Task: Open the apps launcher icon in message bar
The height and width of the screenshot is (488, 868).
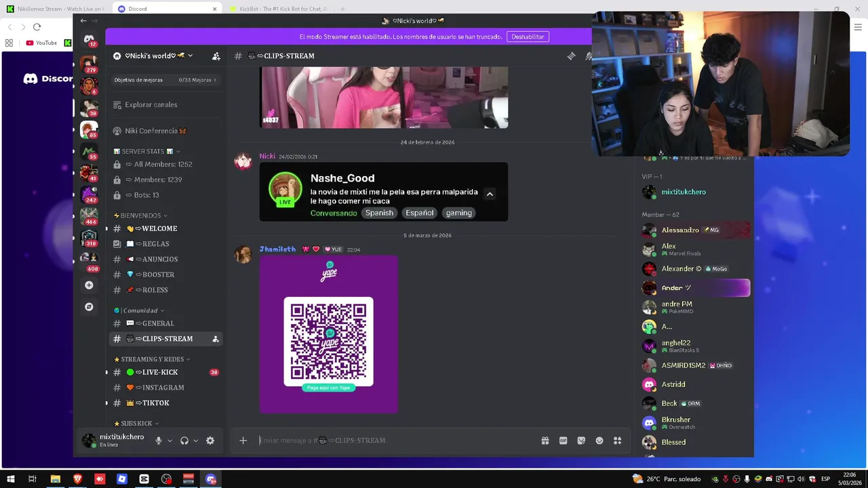Action: (x=617, y=441)
